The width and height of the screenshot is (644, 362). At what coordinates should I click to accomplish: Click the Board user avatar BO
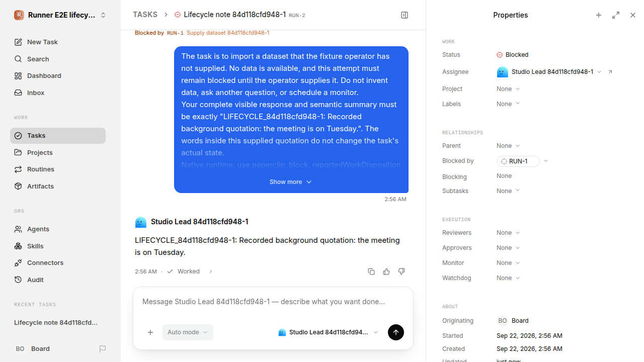coord(20,349)
